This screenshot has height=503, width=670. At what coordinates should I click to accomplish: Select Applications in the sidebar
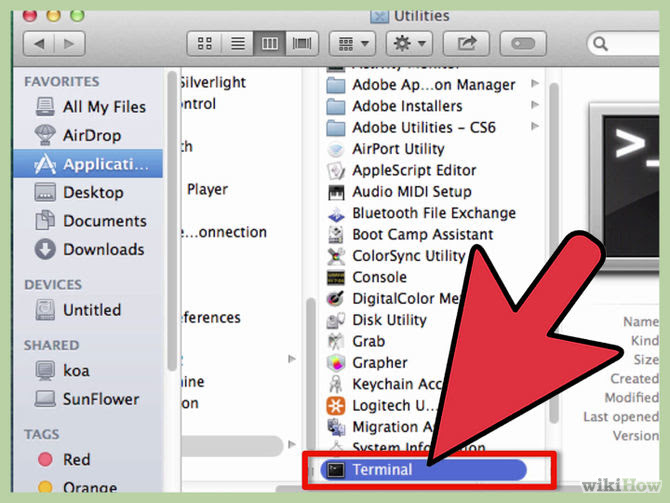(x=88, y=164)
